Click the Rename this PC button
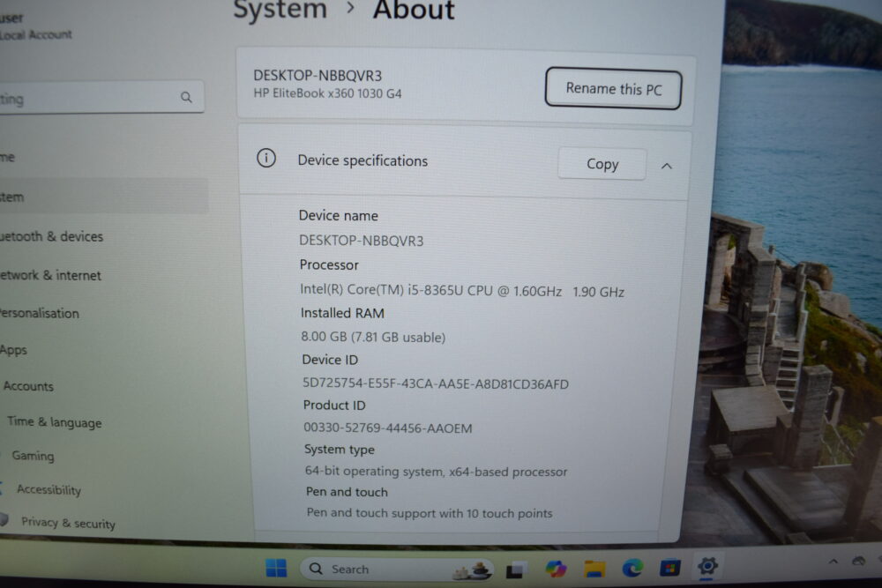The width and height of the screenshot is (882, 588). pyautogui.click(x=613, y=88)
